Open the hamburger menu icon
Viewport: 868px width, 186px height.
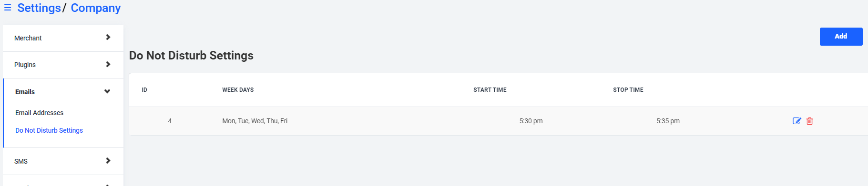point(8,8)
